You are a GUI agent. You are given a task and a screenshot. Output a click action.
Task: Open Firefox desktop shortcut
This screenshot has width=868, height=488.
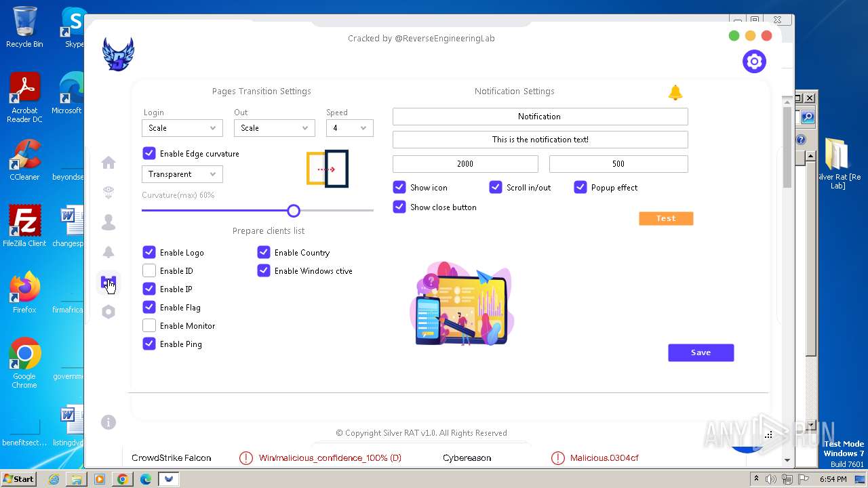coord(24,293)
